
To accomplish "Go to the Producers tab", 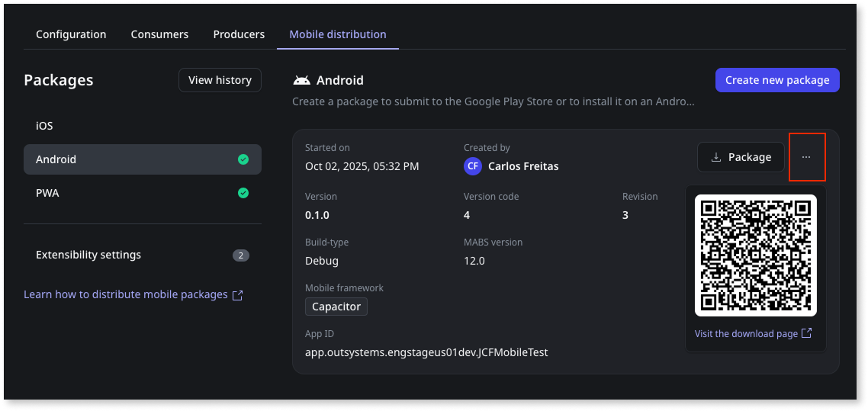I will (239, 34).
